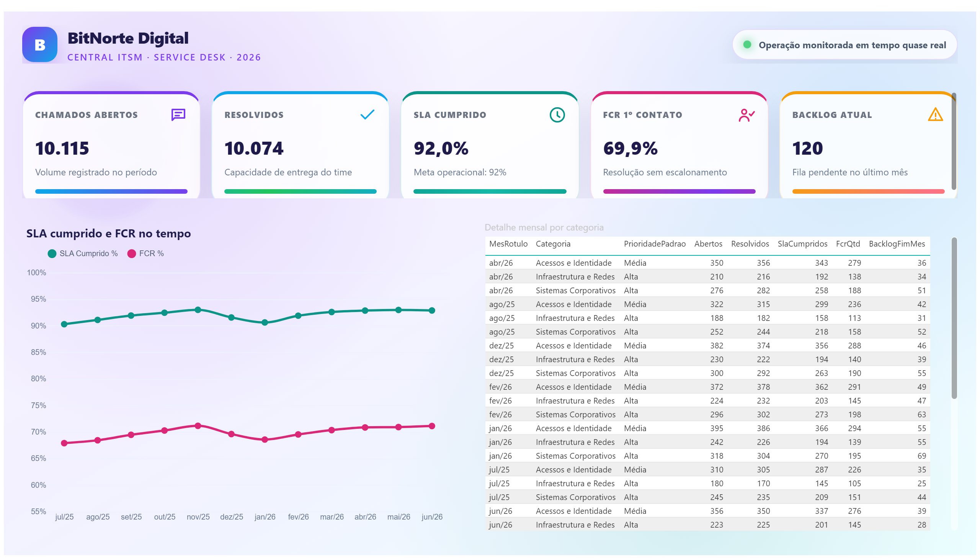This screenshot has width=980, height=559.
Task: Toggle SLA Cumprido % legend item
Action: coord(83,253)
